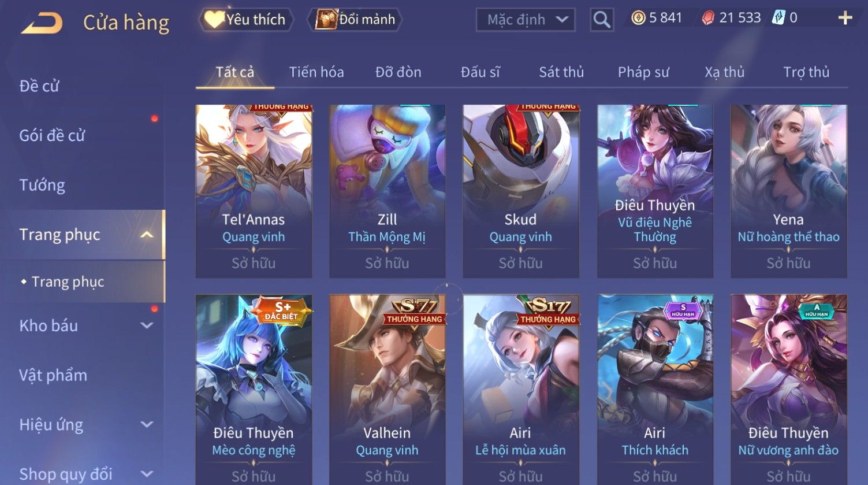This screenshot has height=485, width=868.
Task: Open the Tướng sidebar menu
Action: [42, 185]
